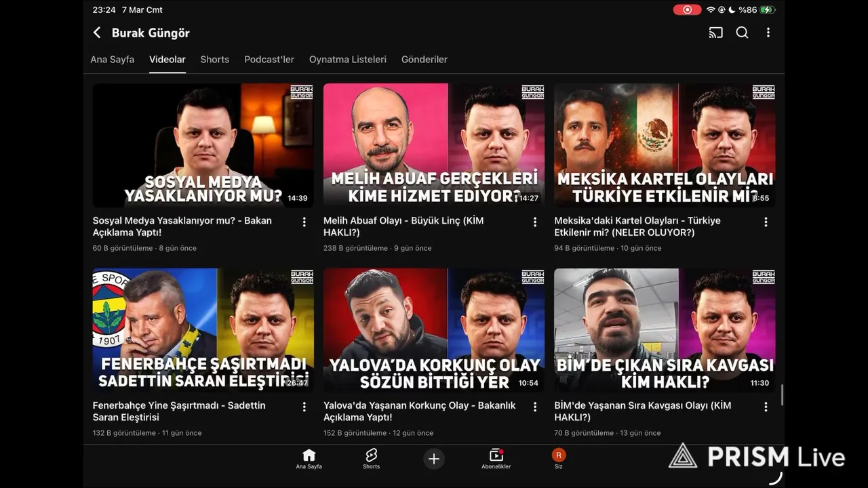
Task: Click the Burak Güngör channel title
Action: coord(151,33)
